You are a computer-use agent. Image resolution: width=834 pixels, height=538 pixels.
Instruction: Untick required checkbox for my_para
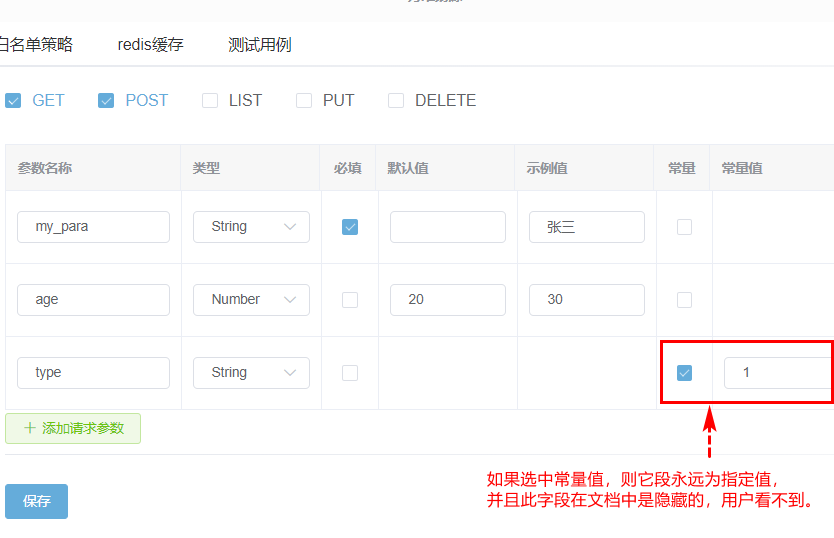tap(350, 227)
